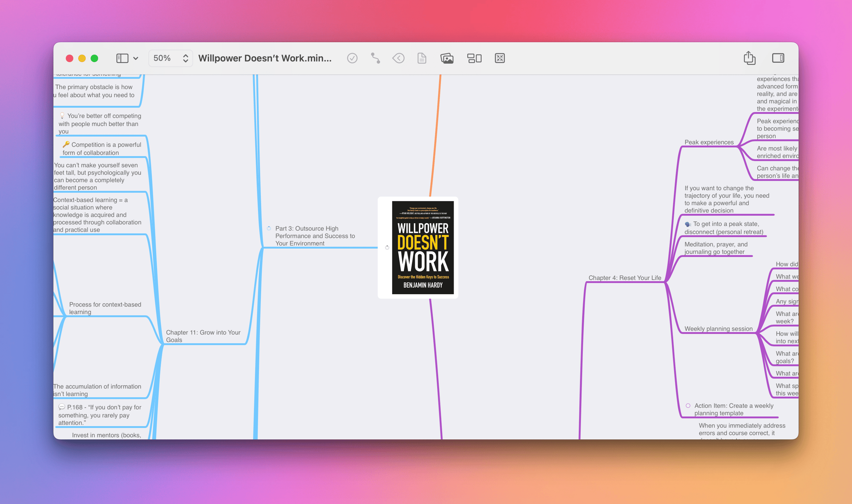Screen dimensions: 852x504
Task: Select 'Context-based learning = a social situation' node
Action: pos(97,215)
